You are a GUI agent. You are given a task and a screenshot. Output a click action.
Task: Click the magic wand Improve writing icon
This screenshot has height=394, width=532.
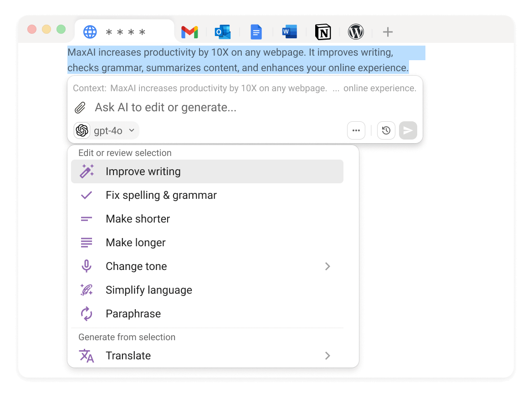(x=87, y=171)
